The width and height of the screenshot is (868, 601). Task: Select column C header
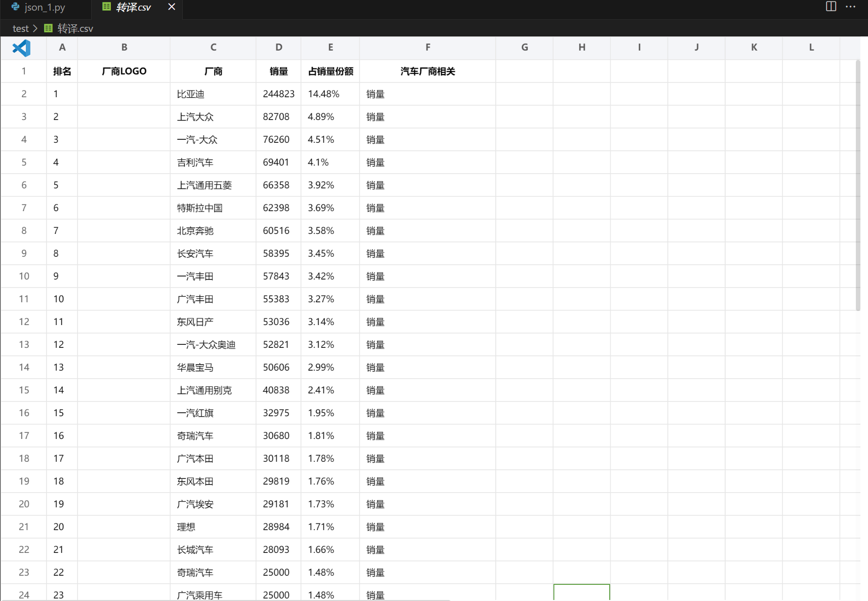click(x=213, y=48)
